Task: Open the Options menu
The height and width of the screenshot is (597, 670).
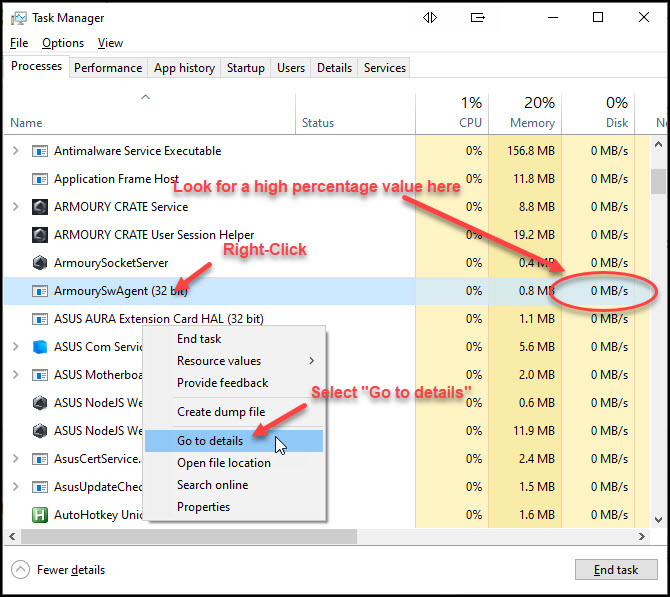Action: 63,43
